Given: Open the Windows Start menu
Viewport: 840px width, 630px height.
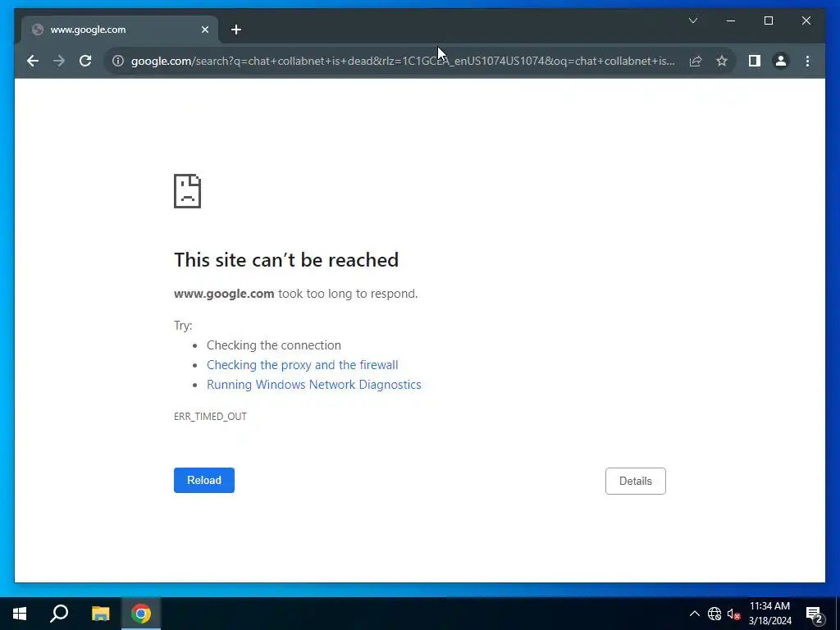Looking at the screenshot, I should pos(20,614).
